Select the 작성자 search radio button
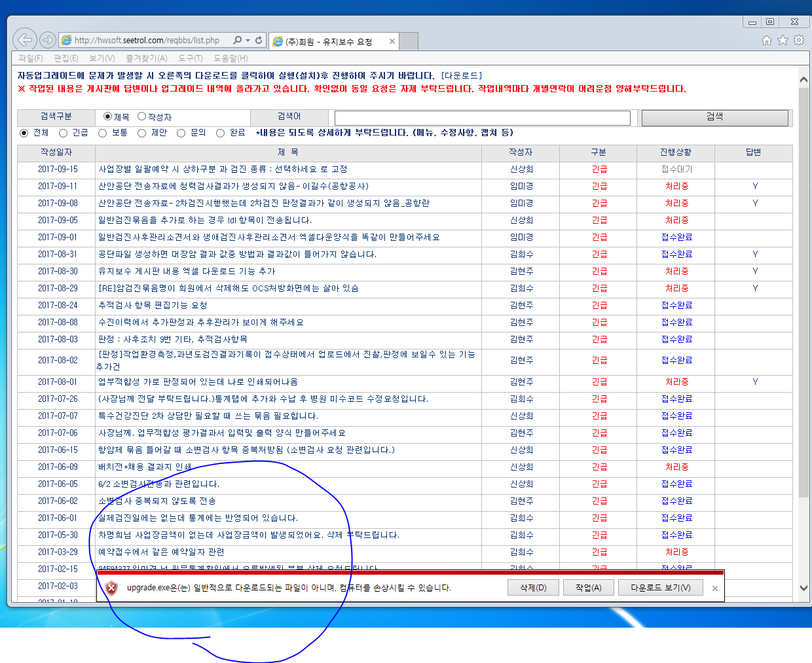The image size is (812, 663). tap(141, 116)
